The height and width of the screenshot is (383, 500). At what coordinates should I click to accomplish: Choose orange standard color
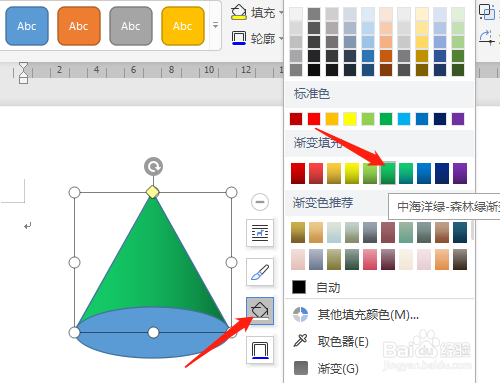332,119
